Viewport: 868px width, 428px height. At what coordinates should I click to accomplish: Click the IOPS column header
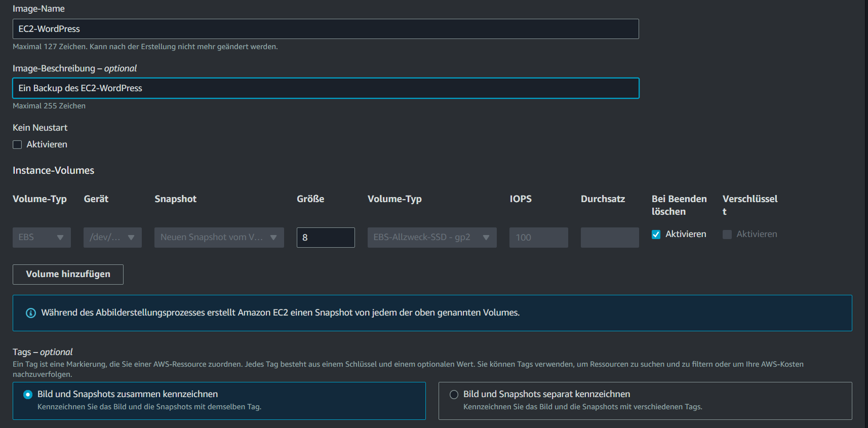point(521,199)
